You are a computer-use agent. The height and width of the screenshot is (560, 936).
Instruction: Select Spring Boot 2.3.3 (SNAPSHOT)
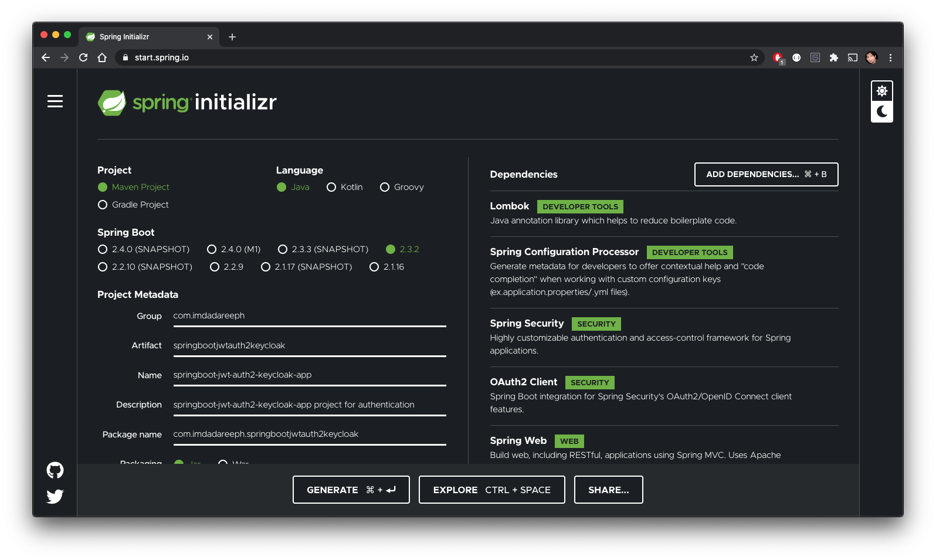point(323,249)
